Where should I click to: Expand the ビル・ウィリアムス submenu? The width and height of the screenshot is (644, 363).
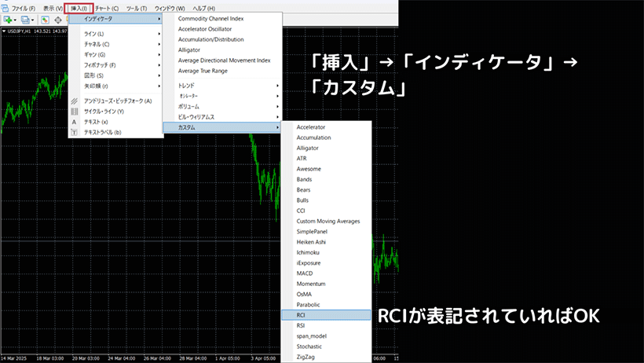(x=222, y=117)
